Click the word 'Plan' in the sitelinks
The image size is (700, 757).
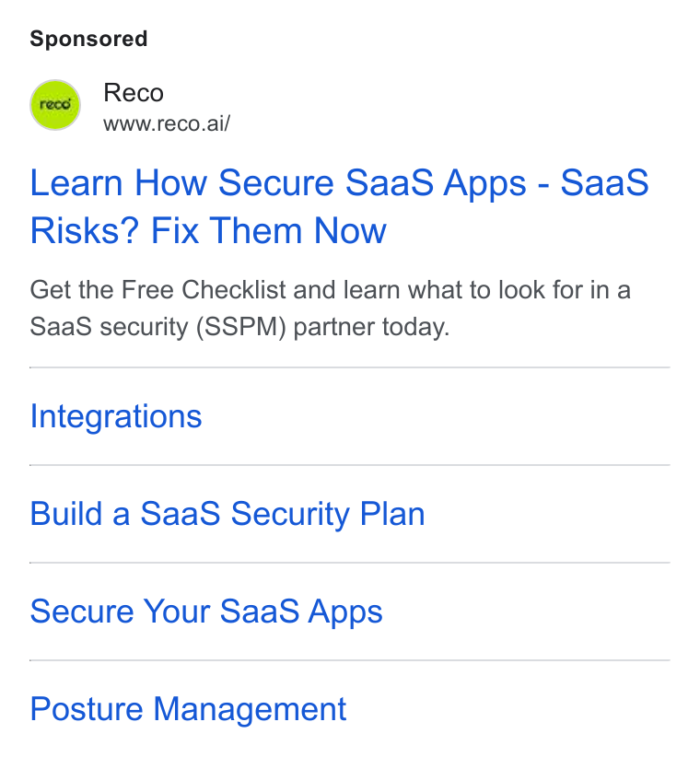pyautogui.click(x=392, y=514)
